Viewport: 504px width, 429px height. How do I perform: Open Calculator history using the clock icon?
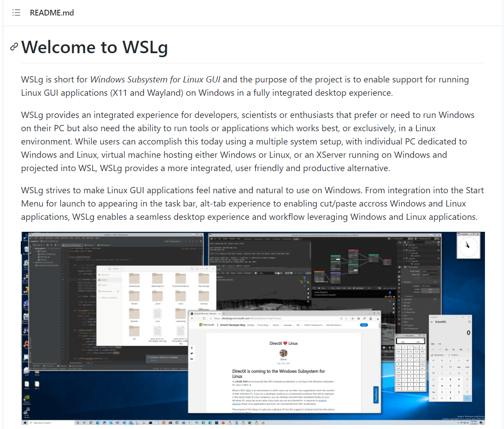click(x=469, y=322)
